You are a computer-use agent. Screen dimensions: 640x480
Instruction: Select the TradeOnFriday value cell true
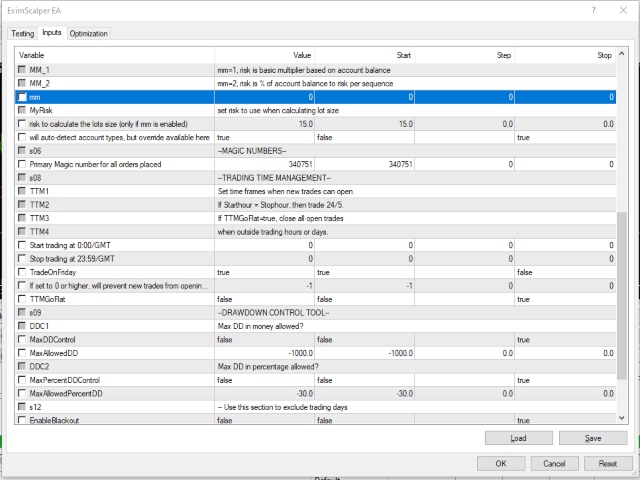coord(264,272)
